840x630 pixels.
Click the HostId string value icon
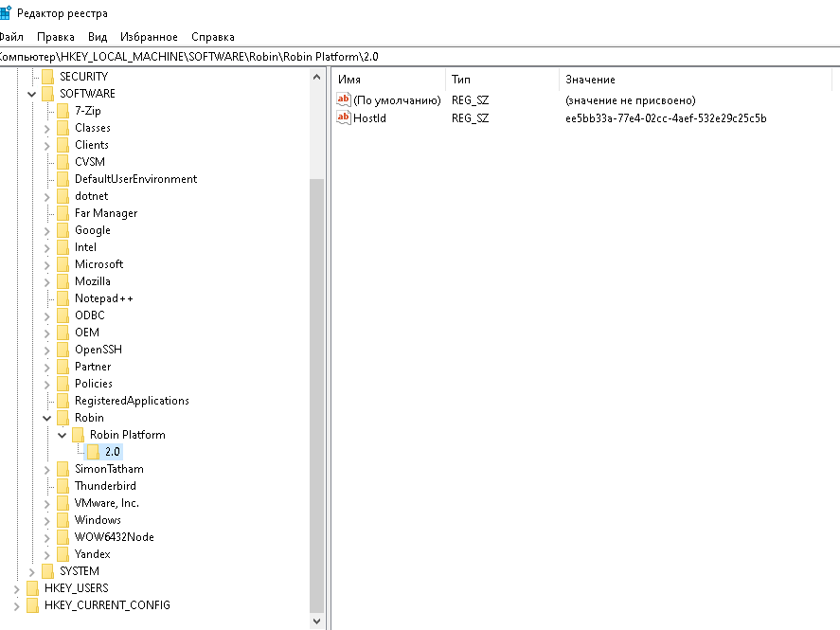(x=344, y=118)
